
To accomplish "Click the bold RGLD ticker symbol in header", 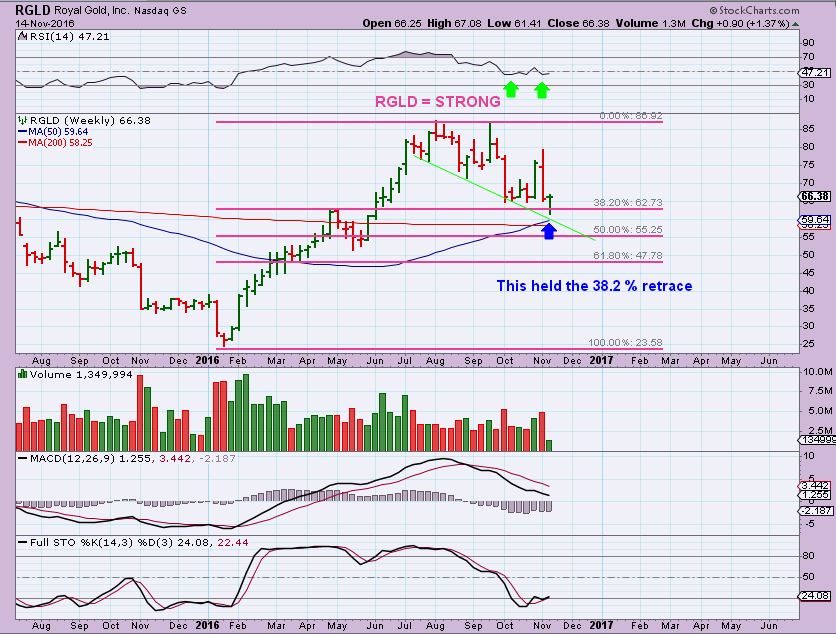I will click(33, 10).
